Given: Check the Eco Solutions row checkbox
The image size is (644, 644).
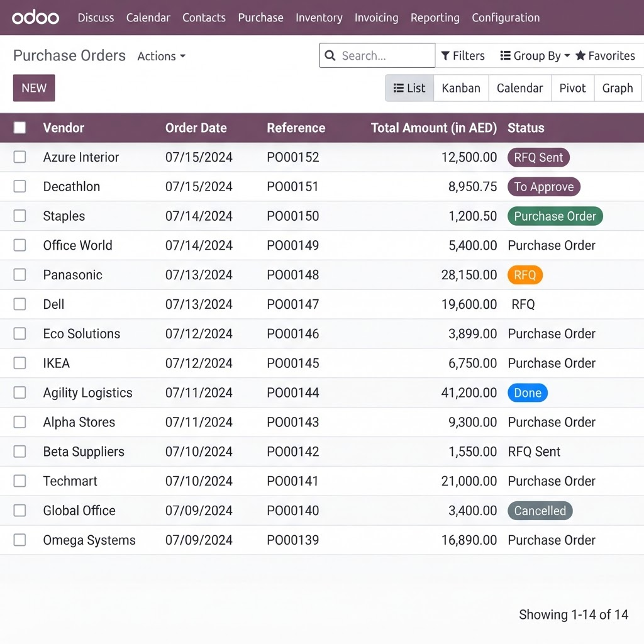Looking at the screenshot, I should [19, 333].
